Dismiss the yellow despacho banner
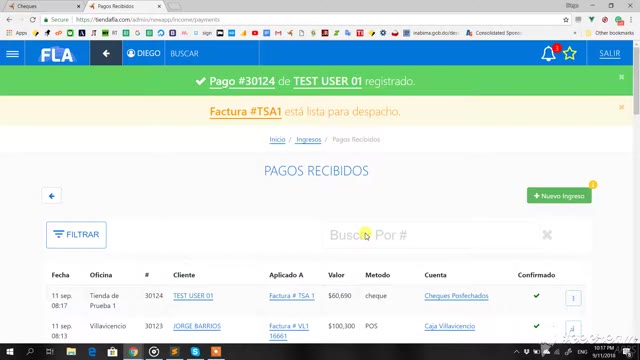 (x=621, y=107)
